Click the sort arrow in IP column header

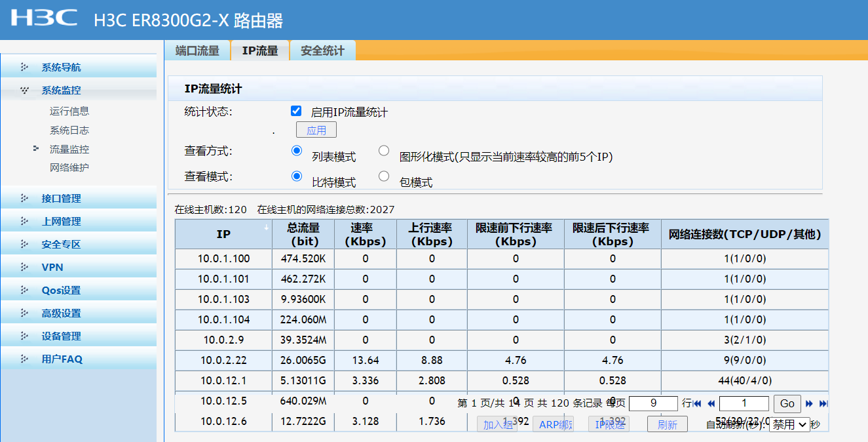coord(266,228)
